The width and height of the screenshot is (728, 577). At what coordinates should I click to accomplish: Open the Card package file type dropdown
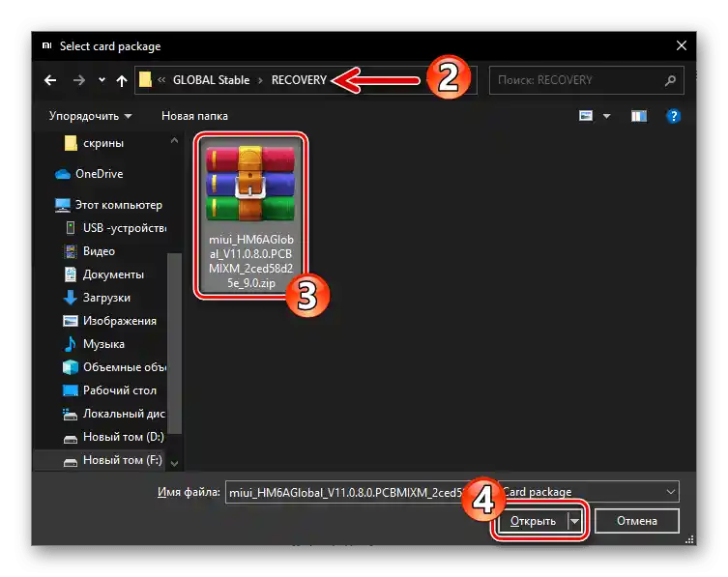point(590,492)
